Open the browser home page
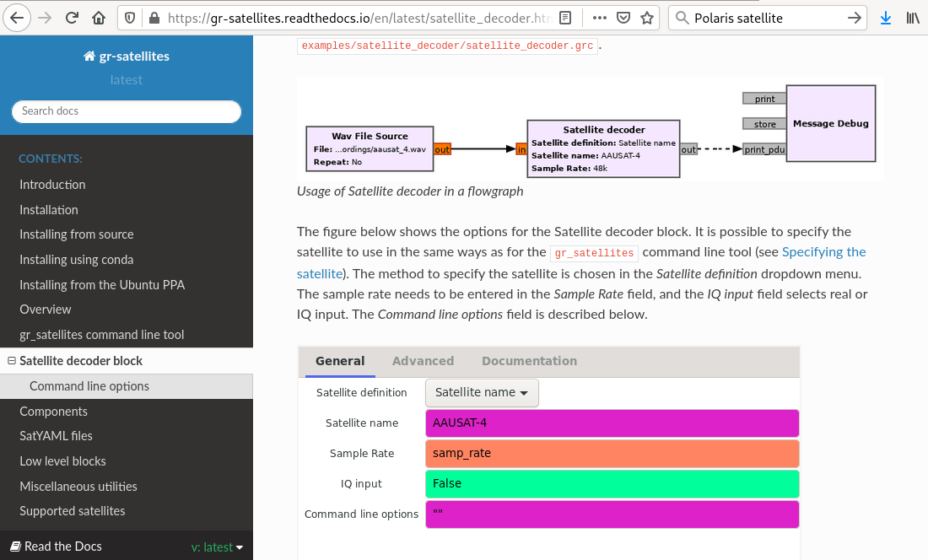The height and width of the screenshot is (560, 928). click(x=99, y=19)
